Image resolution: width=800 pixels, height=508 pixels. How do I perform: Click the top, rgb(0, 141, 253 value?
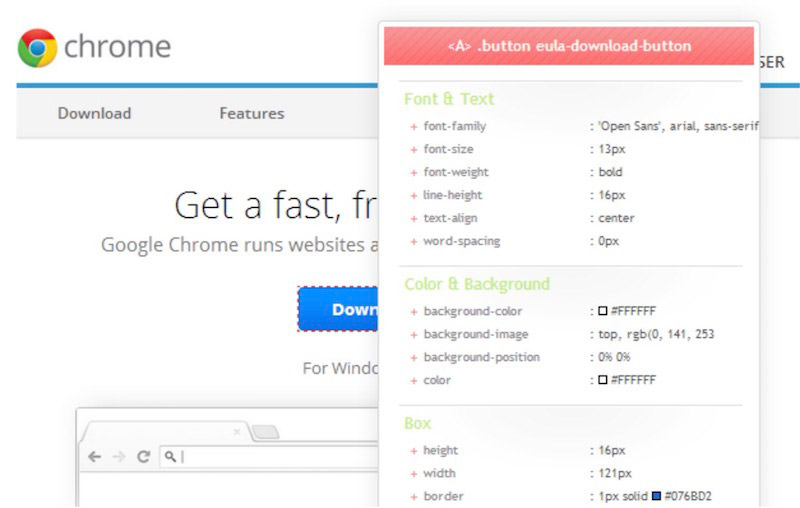[x=656, y=334]
